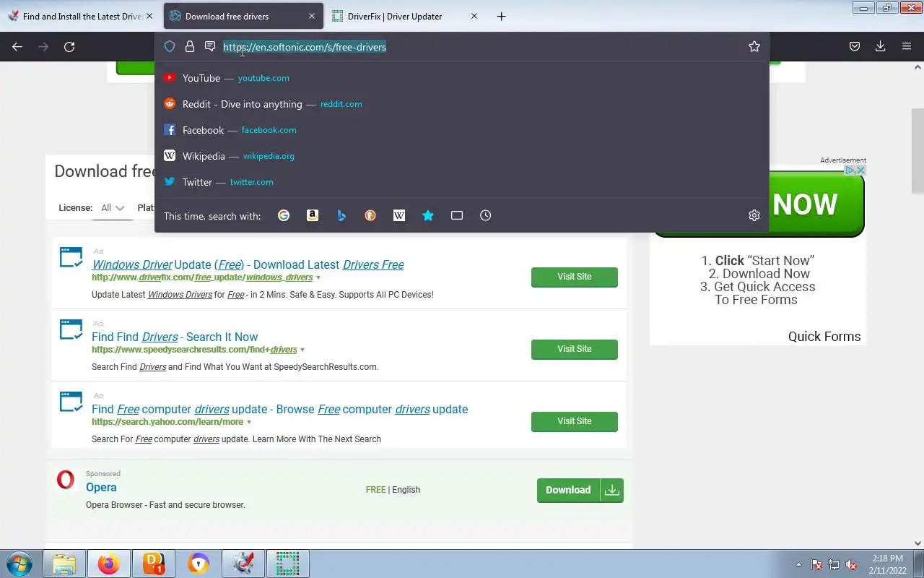Open search settings gear icon
This screenshot has height=578, width=924.
(x=754, y=215)
